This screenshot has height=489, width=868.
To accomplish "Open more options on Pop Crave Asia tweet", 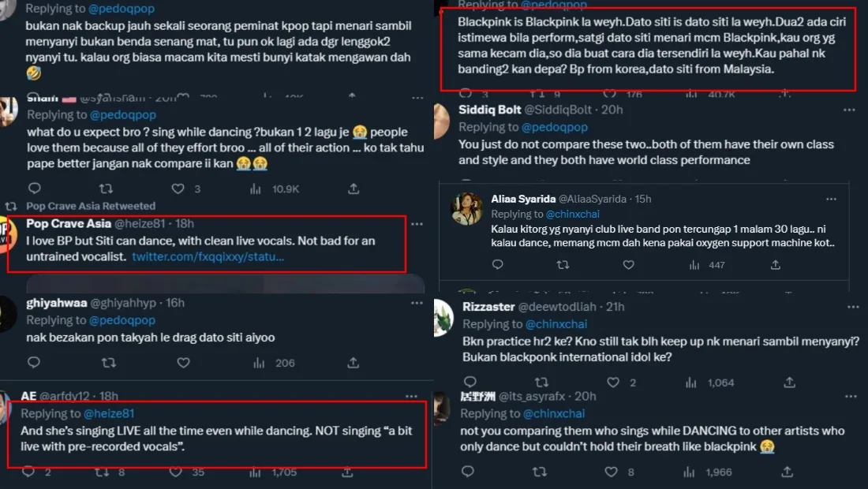I will 416,224.
